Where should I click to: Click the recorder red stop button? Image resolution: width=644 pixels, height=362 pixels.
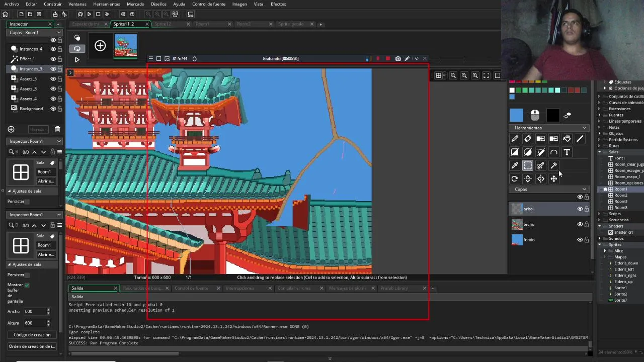pos(387,58)
